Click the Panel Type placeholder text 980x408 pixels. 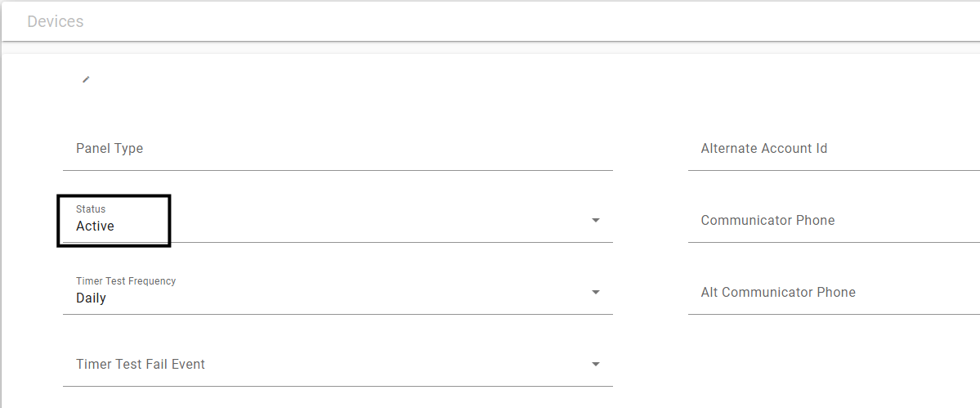(110, 149)
